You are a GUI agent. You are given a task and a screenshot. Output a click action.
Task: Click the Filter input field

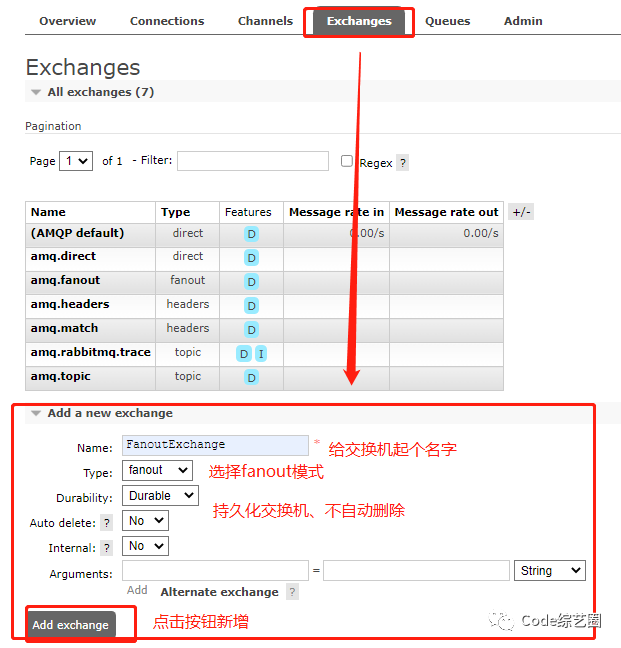(253, 161)
